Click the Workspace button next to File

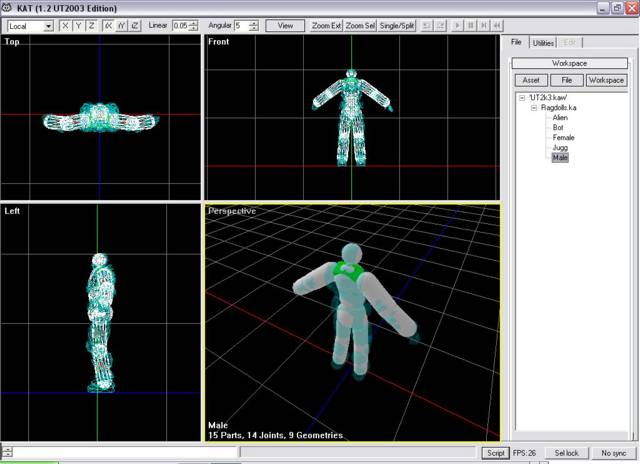[x=606, y=80]
